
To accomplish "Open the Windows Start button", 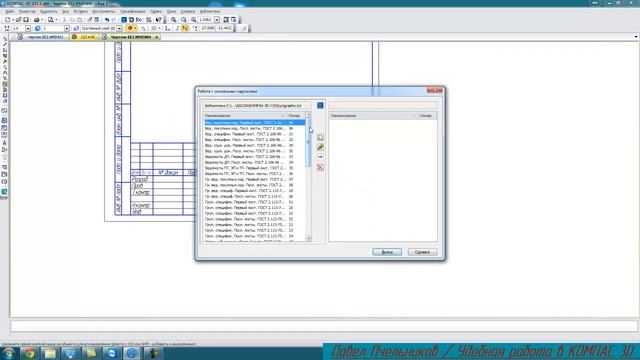I will coord(9,353).
